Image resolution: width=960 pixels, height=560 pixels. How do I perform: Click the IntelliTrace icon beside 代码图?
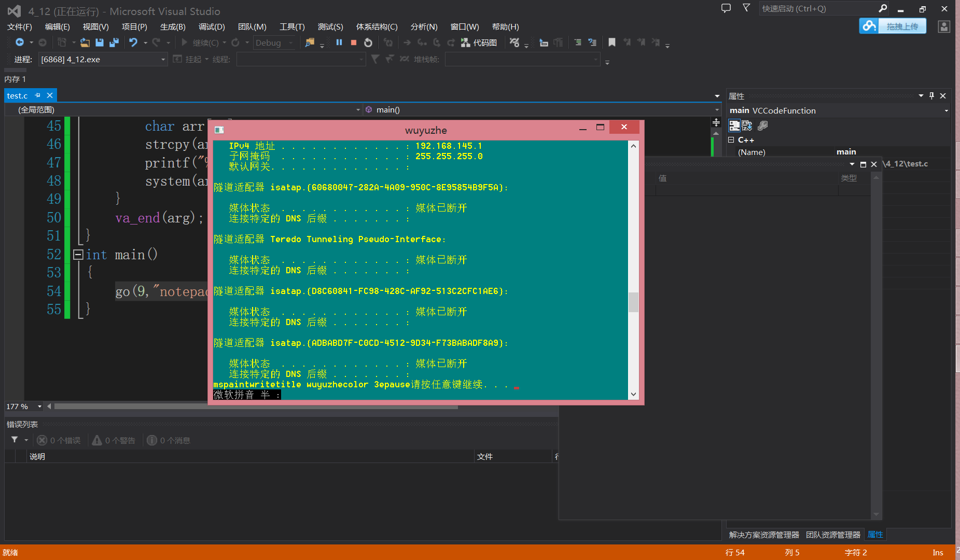coord(514,43)
